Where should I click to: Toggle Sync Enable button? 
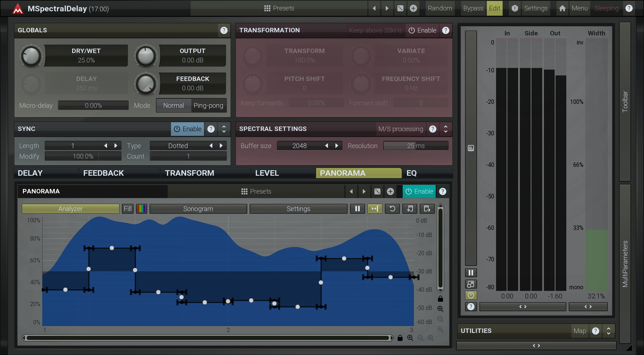pos(187,129)
